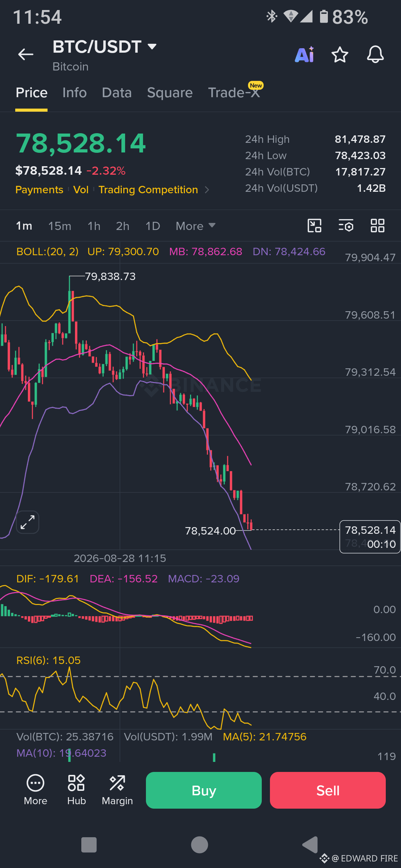Switch to the Data tab

click(x=117, y=93)
